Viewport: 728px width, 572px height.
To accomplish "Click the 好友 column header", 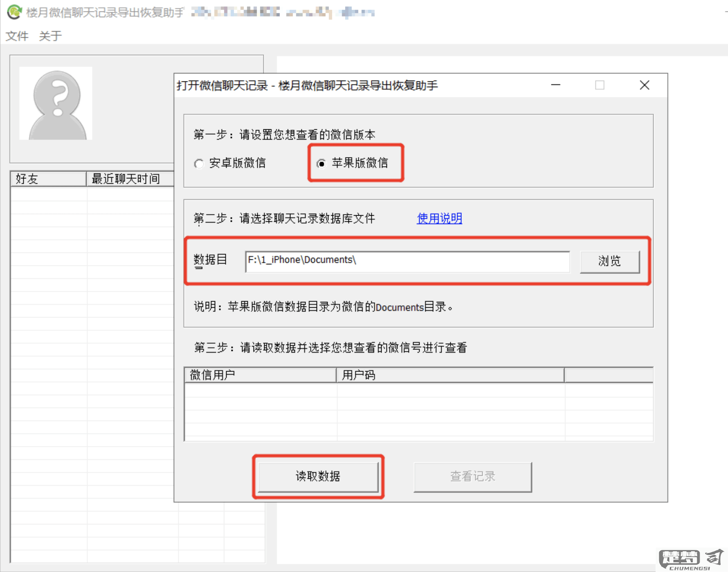I will tap(48, 179).
